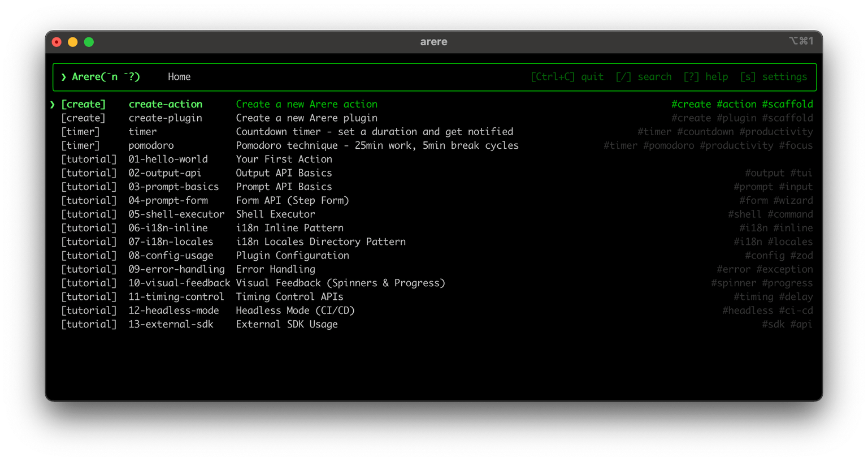Click the [Ctrl+C] quit shortcut

[566, 77]
